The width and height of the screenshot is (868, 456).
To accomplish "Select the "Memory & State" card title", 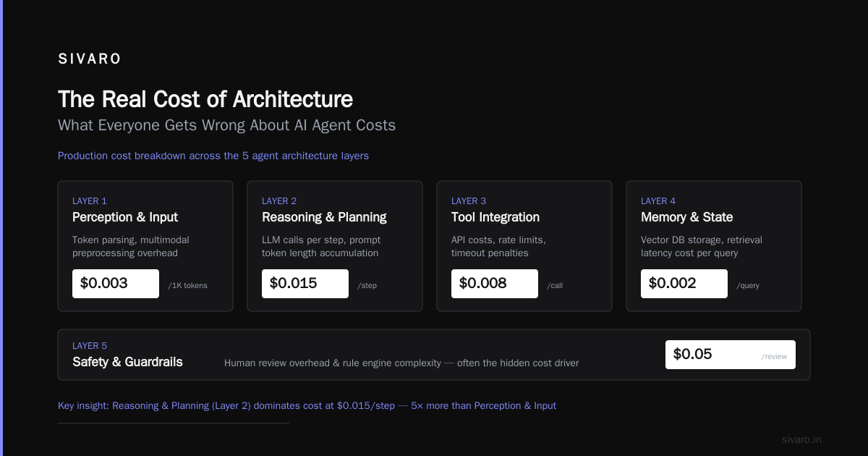I will [x=687, y=217].
